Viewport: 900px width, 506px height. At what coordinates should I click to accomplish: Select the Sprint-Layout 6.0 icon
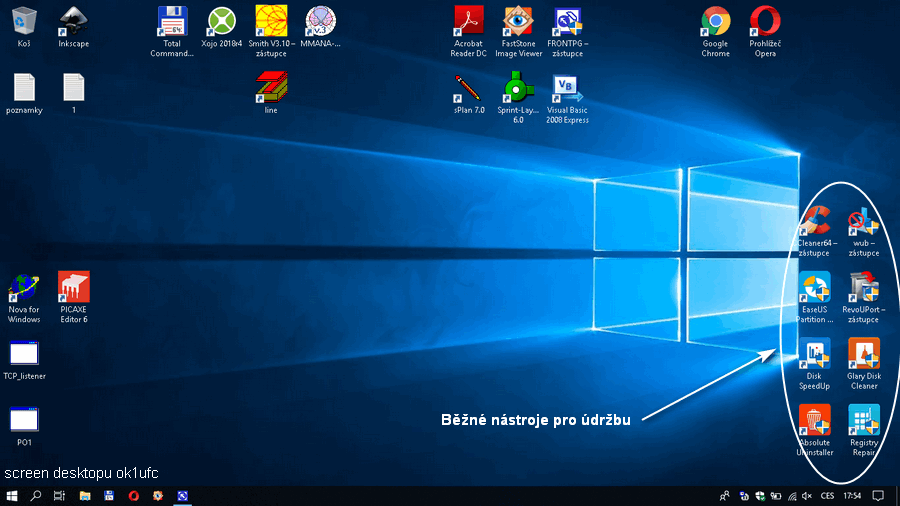pos(517,88)
